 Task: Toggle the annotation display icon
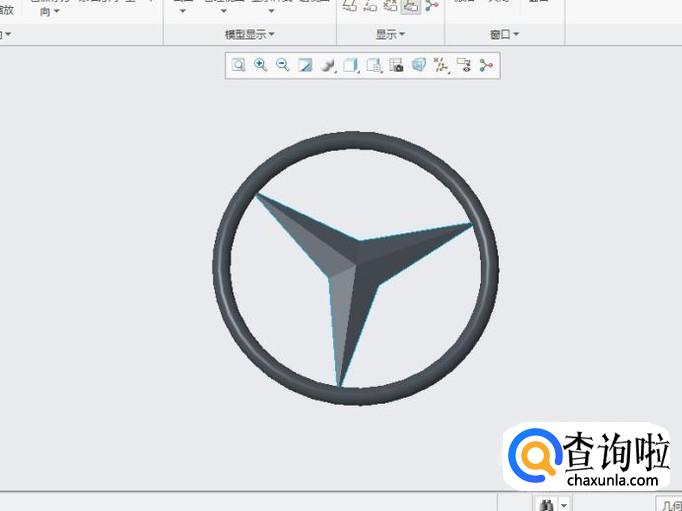tap(463, 66)
